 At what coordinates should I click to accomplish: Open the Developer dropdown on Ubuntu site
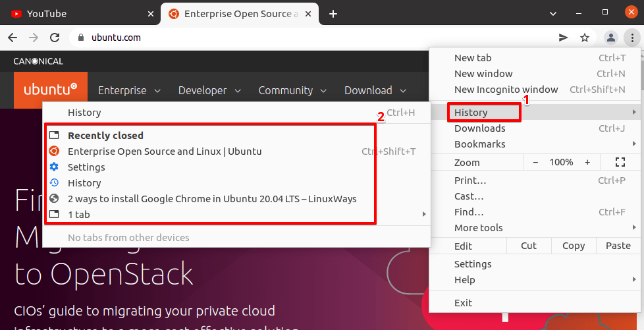209,90
